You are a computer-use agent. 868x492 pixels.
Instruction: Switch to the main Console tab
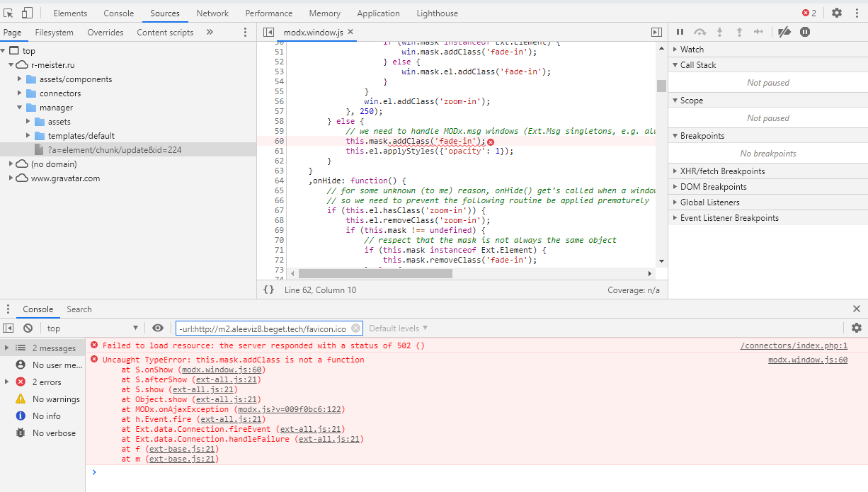pos(118,13)
